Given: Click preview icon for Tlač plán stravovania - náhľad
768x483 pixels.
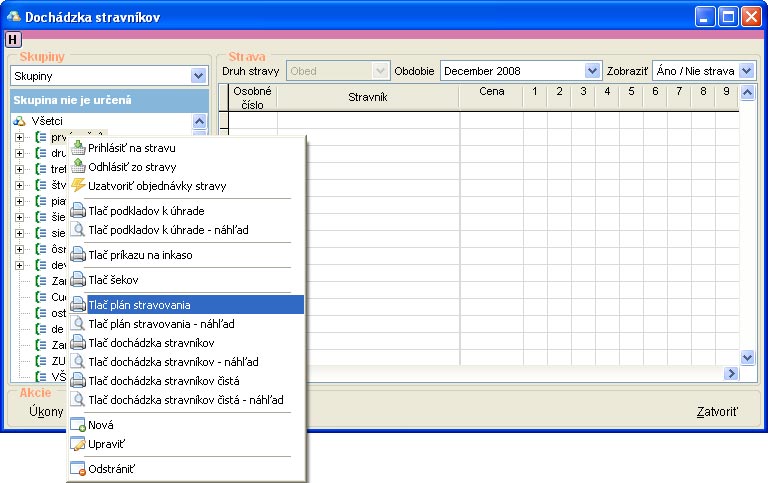Looking at the screenshot, I should coord(78,324).
